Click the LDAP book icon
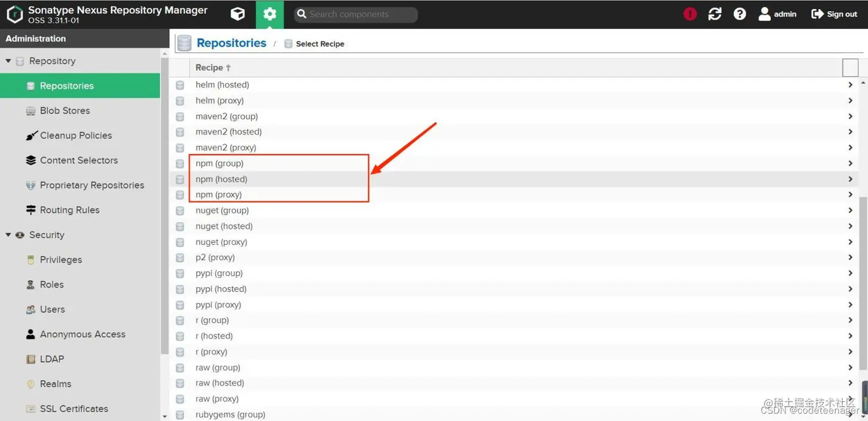Viewport: 868px width, 421px height. [31, 359]
